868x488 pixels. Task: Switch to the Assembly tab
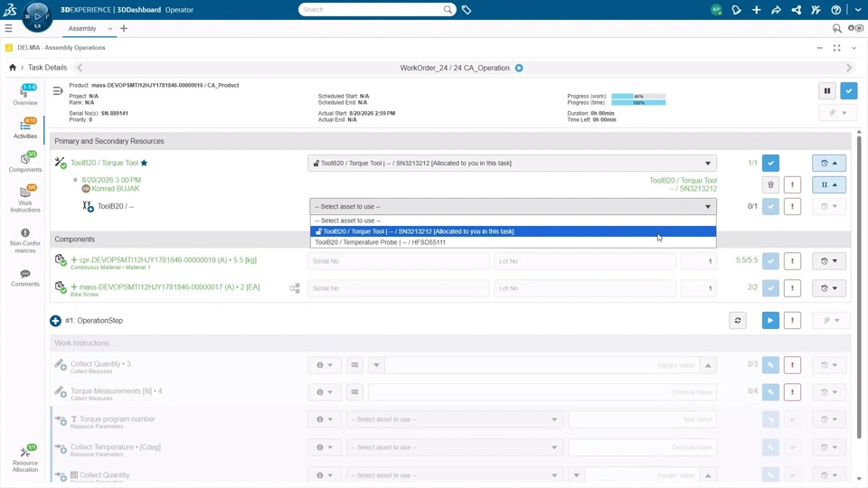click(x=82, y=29)
